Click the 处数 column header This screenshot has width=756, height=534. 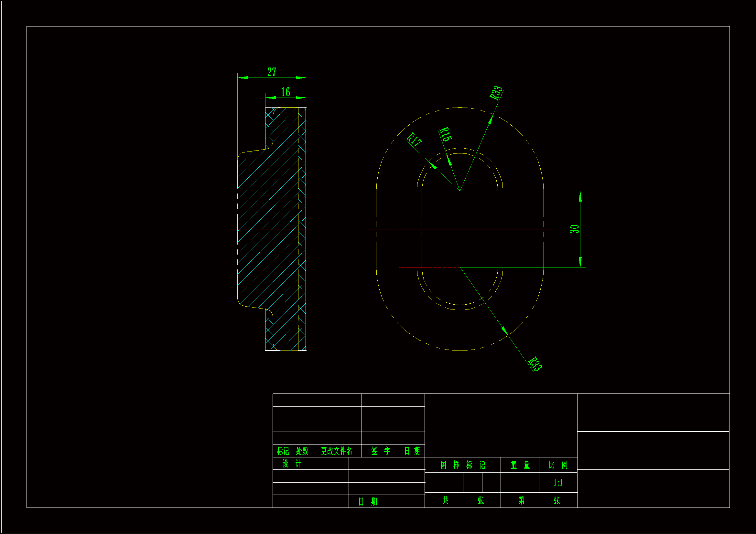(x=302, y=451)
